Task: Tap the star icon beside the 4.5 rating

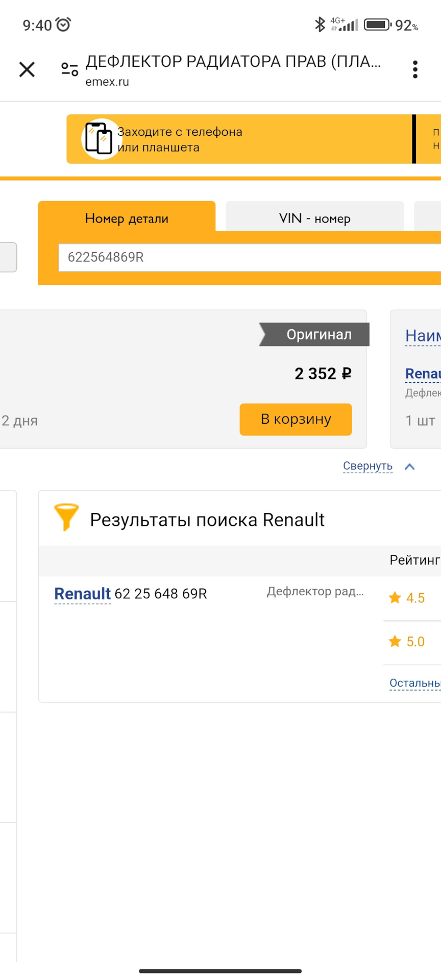Action: coord(394,598)
